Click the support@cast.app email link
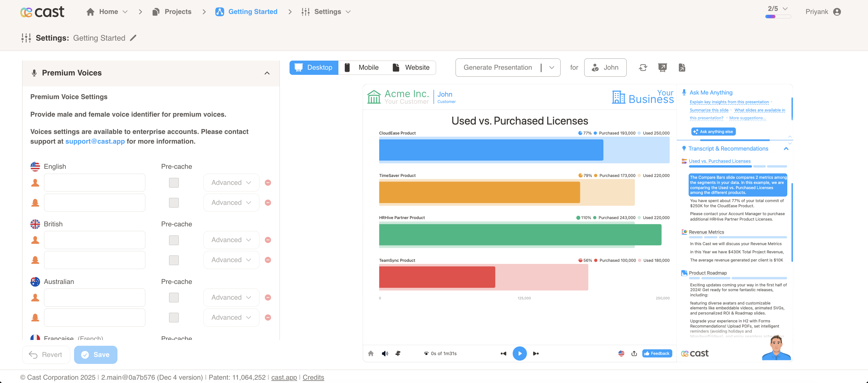Image resolution: width=868 pixels, height=383 pixels. (x=95, y=142)
